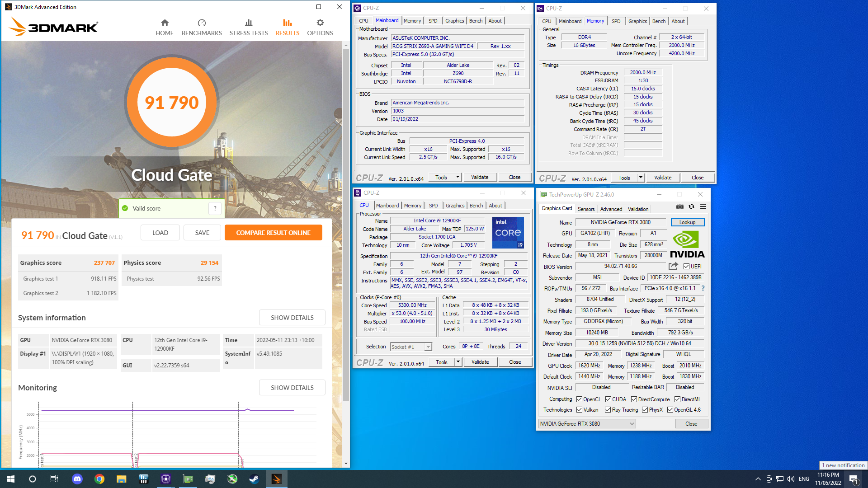The image size is (868, 488).
Task: Expand Tools dropdown arrow in CPU-Z CPU window
Action: click(x=458, y=362)
